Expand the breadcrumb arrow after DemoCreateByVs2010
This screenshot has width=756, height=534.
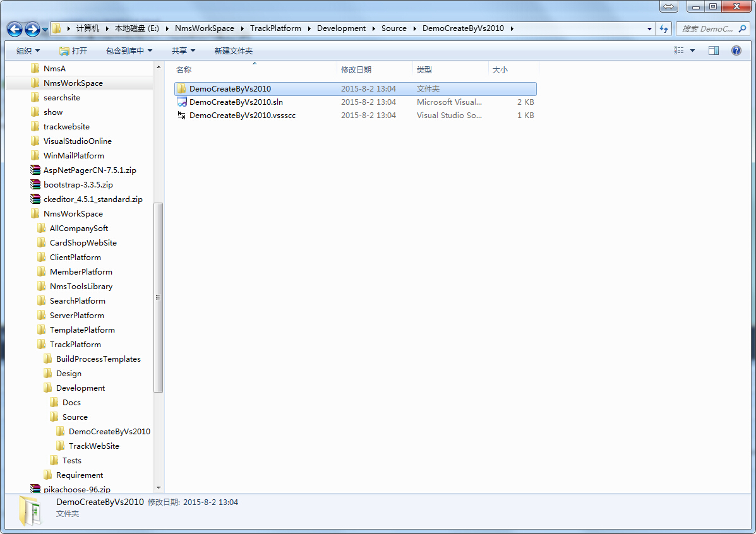coord(512,28)
